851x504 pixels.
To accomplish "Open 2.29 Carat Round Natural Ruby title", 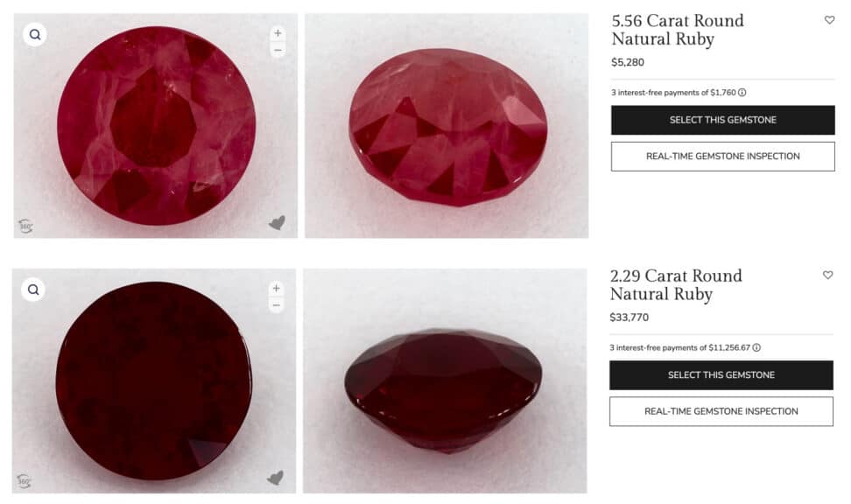I will pos(675,284).
